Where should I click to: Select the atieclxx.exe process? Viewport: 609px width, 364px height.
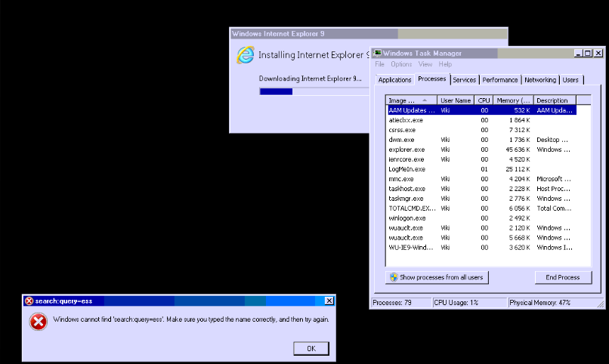click(x=481, y=120)
